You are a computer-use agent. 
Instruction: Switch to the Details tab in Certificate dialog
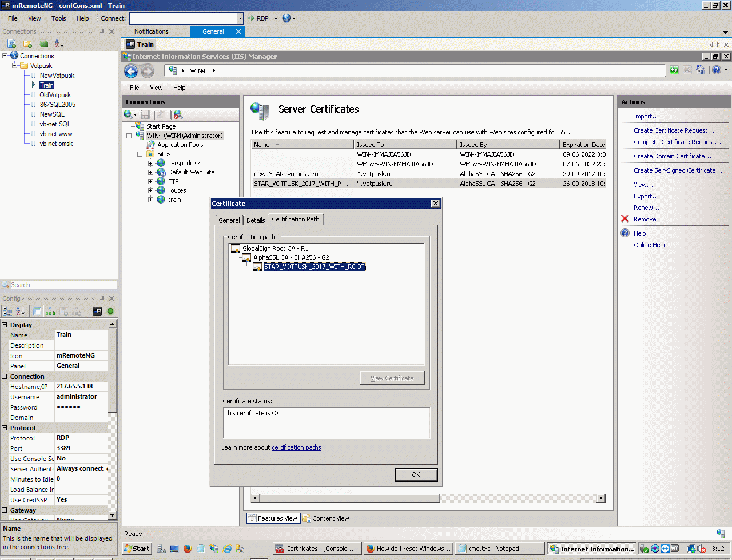pos(256,220)
